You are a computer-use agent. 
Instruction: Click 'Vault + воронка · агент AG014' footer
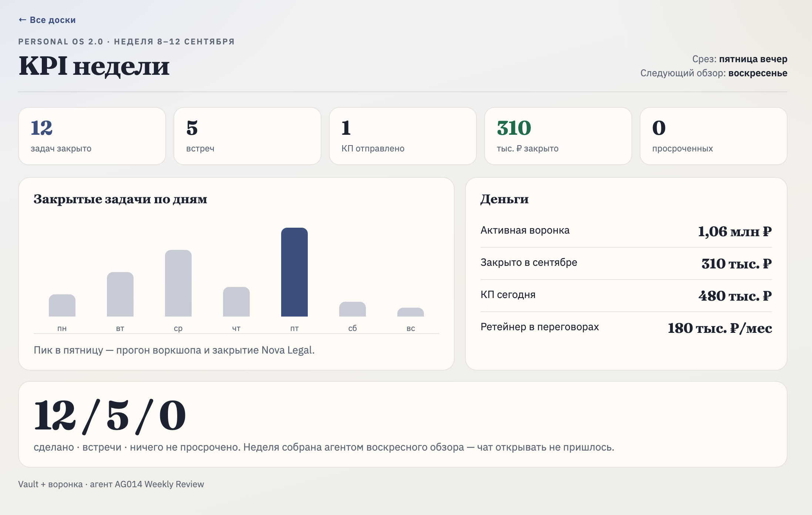(x=111, y=484)
